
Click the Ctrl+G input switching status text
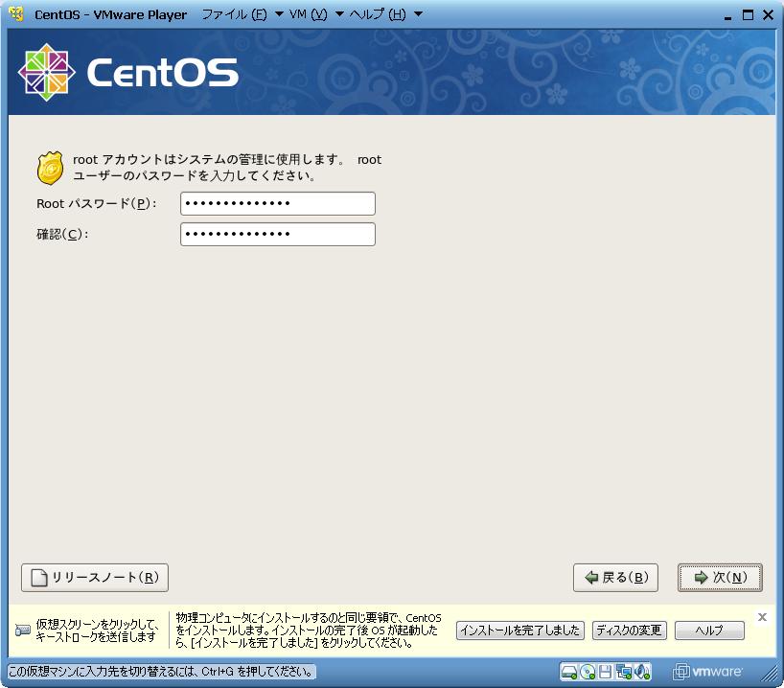pos(162,672)
